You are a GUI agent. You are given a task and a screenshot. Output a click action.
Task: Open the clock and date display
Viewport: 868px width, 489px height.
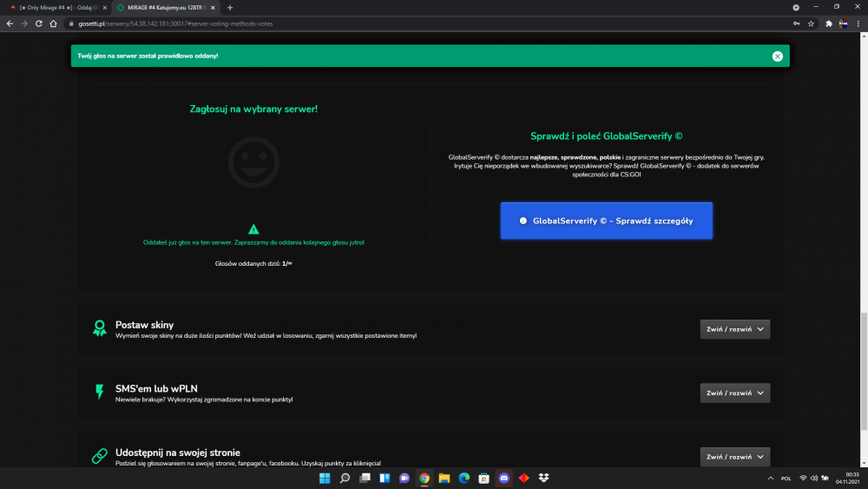[x=847, y=478]
